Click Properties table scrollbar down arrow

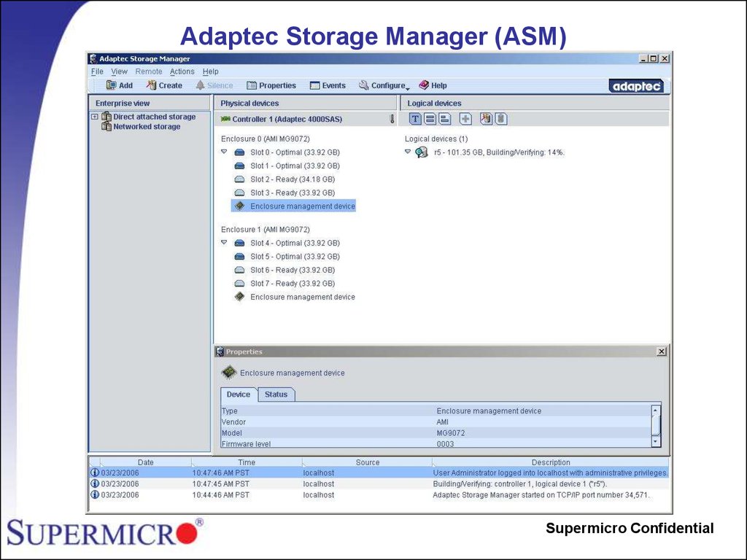click(656, 441)
